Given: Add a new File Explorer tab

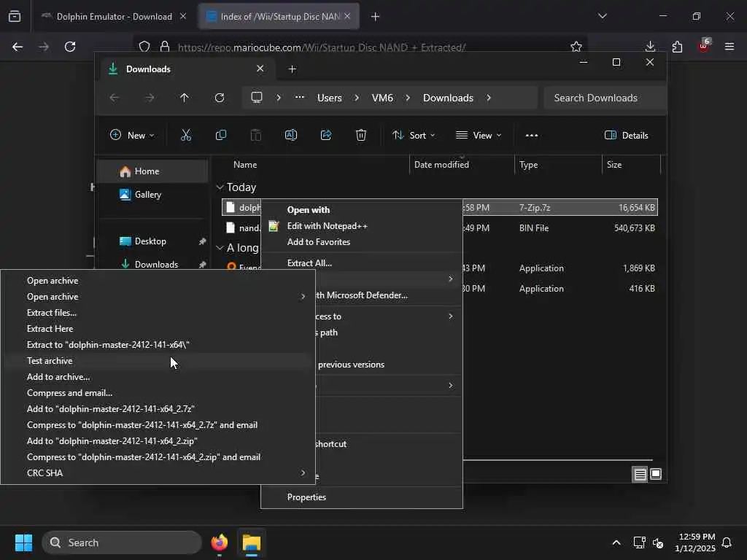Looking at the screenshot, I should 293,69.
